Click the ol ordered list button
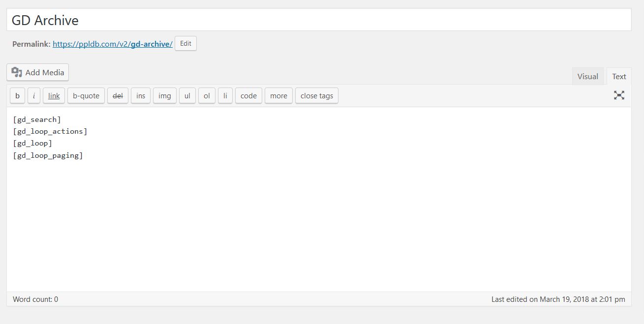Image resolution: width=644 pixels, height=324 pixels. [207, 96]
